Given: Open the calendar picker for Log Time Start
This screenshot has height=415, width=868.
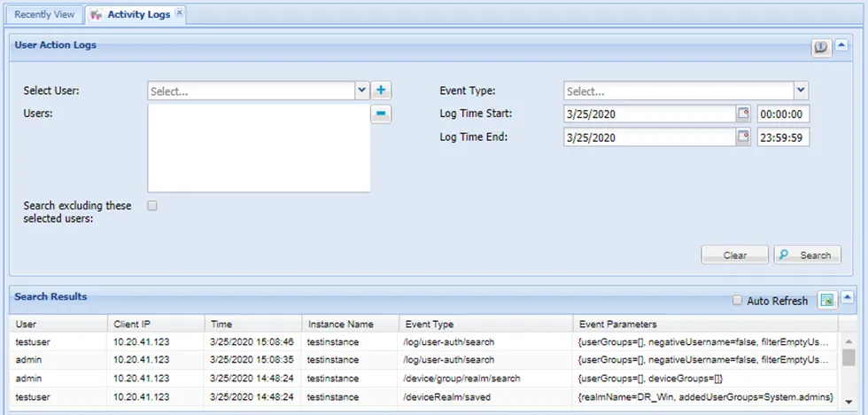Looking at the screenshot, I should pos(743,114).
